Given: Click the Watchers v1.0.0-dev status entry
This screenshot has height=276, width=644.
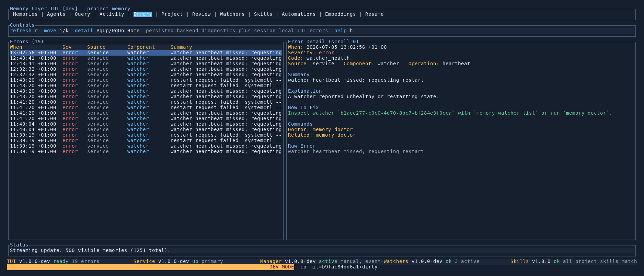Looking at the screenshot, I should point(432,261).
